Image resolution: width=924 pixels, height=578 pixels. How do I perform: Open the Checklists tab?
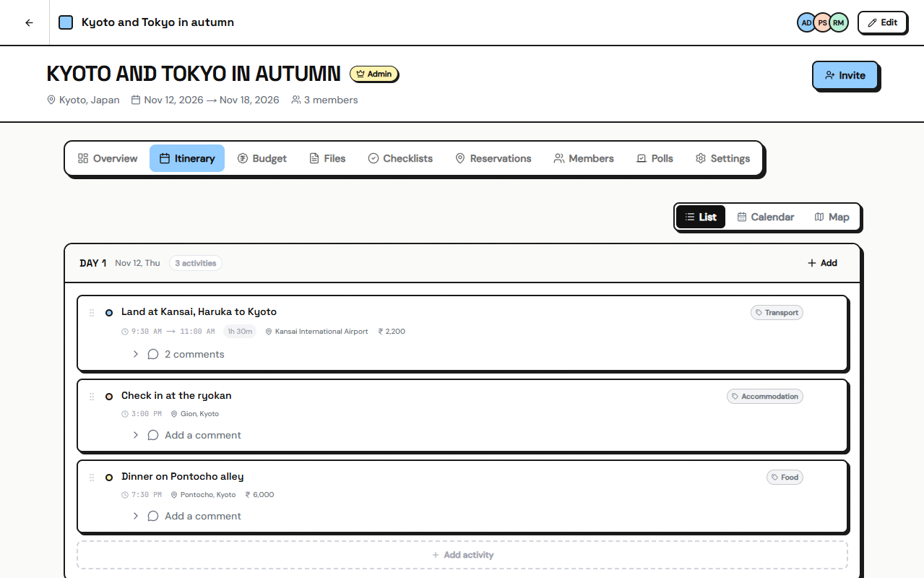(x=400, y=158)
